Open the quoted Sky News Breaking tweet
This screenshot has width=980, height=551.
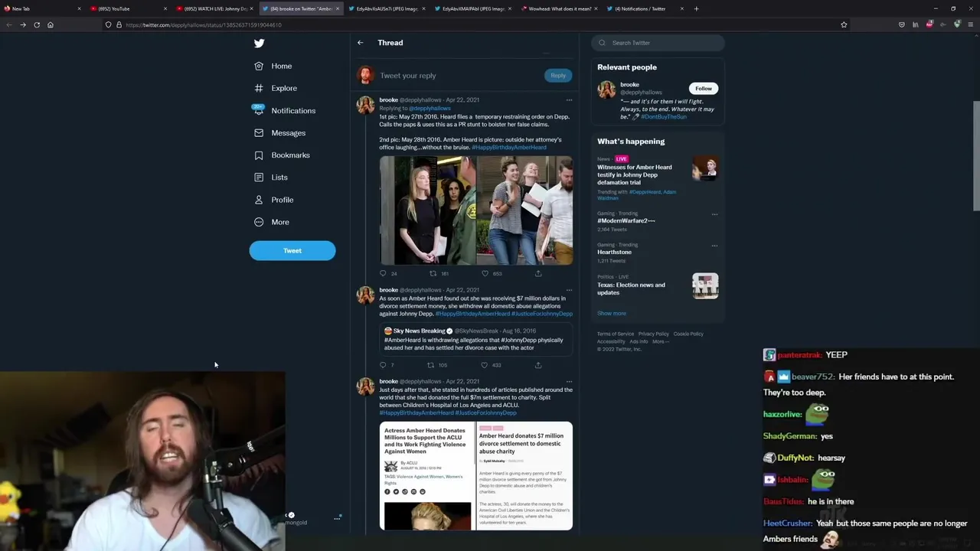[x=476, y=340]
